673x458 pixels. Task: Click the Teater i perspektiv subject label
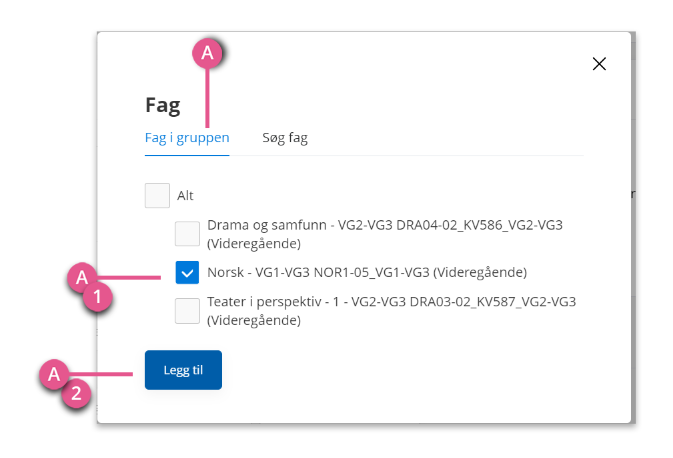point(391,311)
